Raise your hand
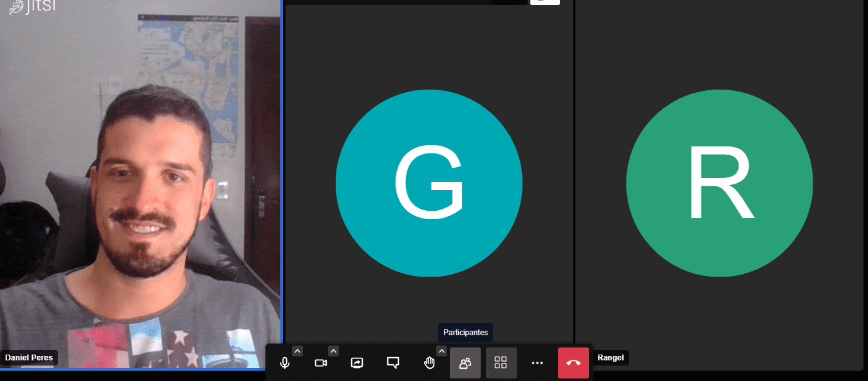 429,362
